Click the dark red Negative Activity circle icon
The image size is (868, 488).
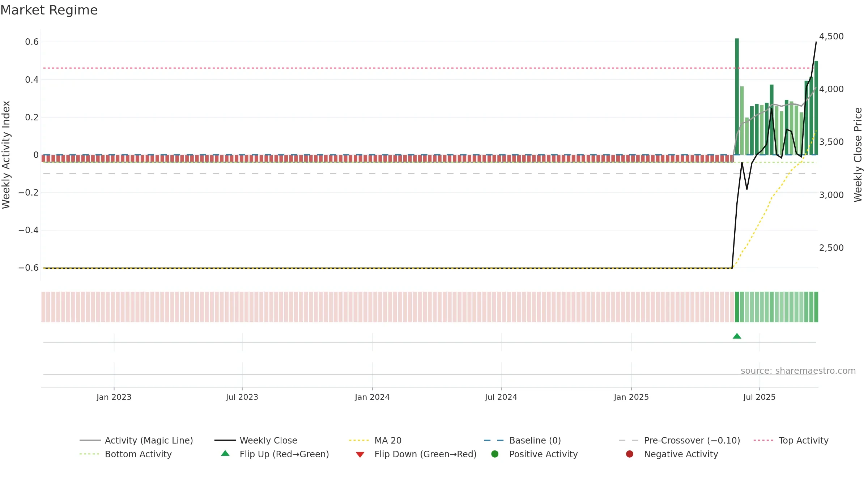click(x=630, y=454)
